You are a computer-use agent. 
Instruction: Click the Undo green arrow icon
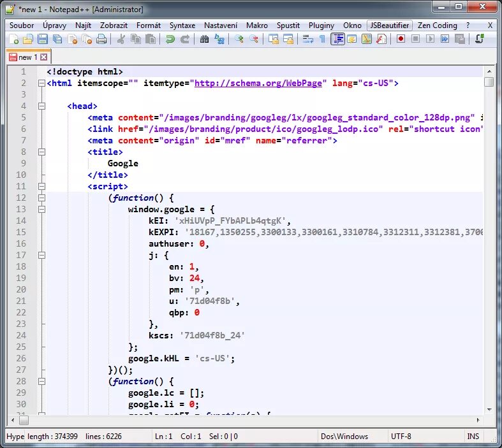click(170, 39)
